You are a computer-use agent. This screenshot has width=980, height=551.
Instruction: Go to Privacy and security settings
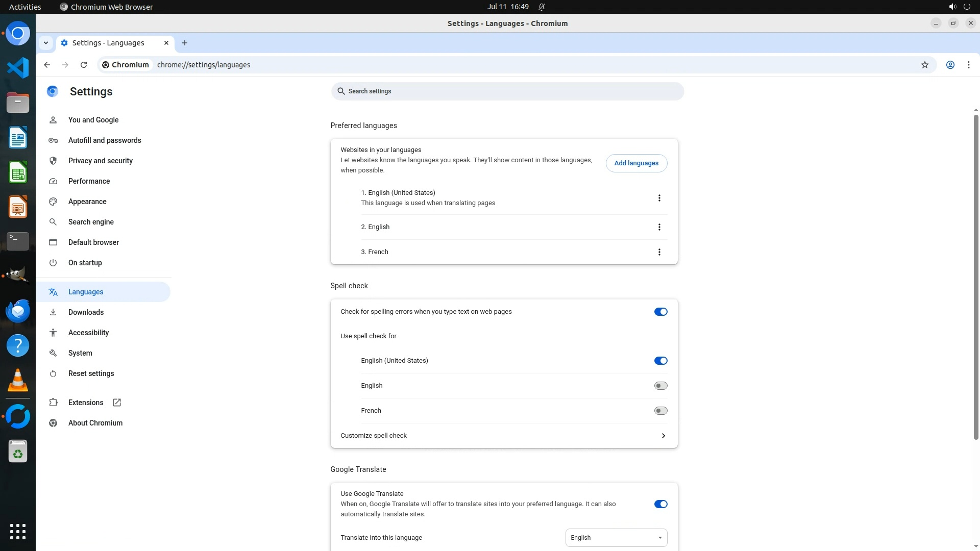pos(100,161)
